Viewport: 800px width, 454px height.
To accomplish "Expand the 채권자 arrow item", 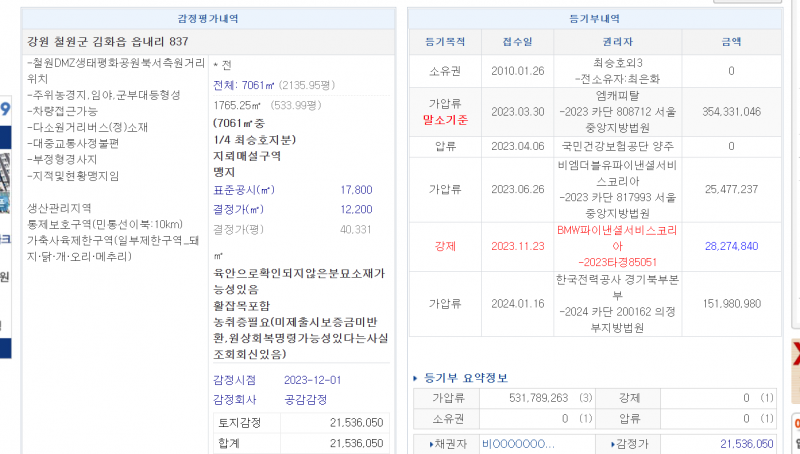I will click(x=444, y=443).
